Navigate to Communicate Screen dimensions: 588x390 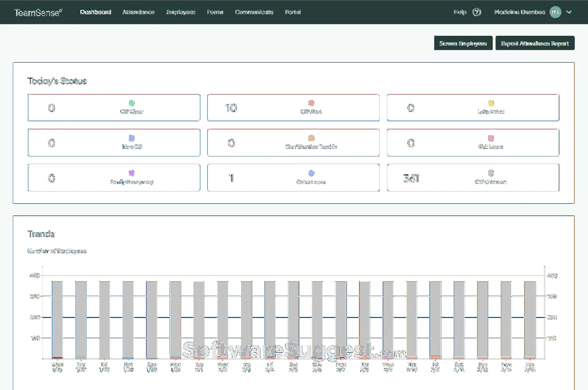[x=254, y=12]
